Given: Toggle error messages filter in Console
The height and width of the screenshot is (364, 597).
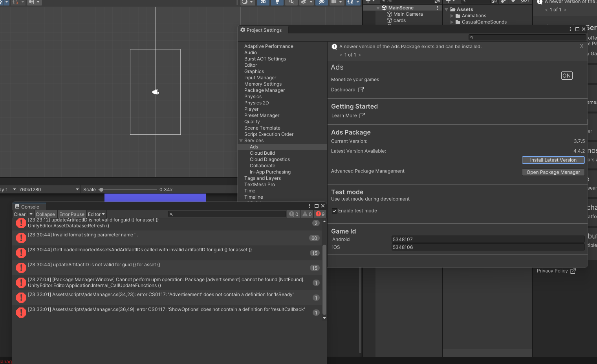Looking at the screenshot, I should click(x=320, y=214).
